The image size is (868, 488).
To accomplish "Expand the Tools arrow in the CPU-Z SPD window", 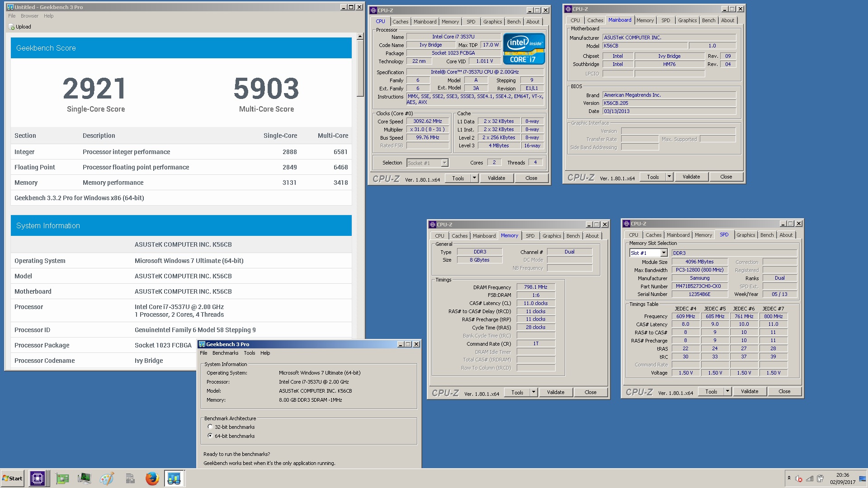I will (727, 392).
